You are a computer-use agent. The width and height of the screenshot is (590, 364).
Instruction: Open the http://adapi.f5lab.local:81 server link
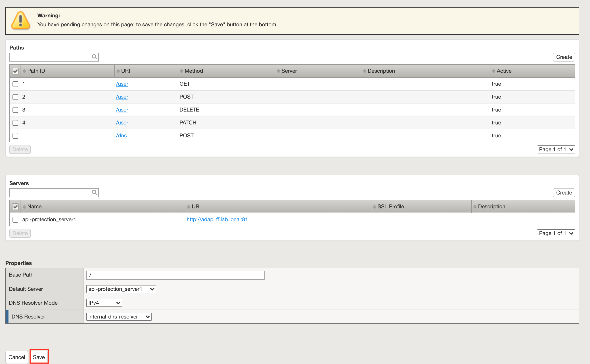pos(217,219)
